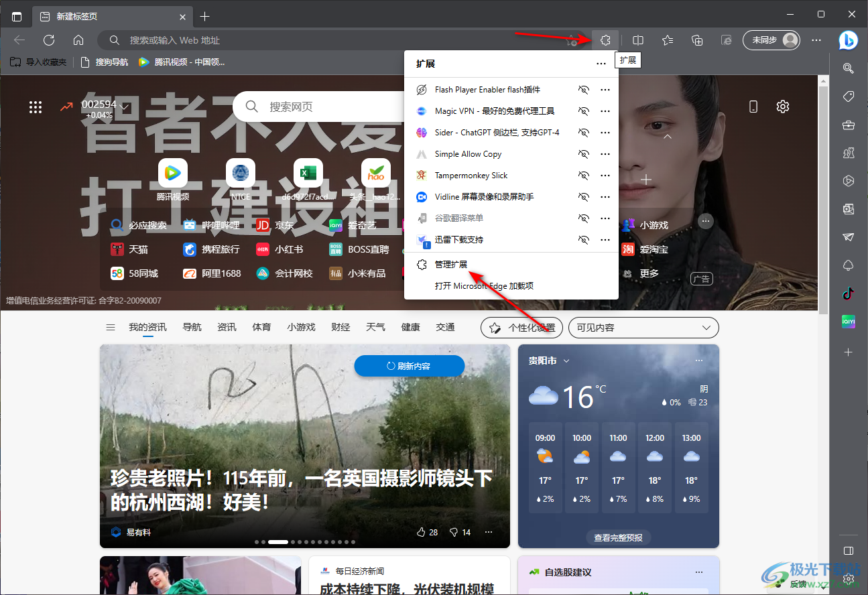This screenshot has height=595, width=868.
Task: Select 管理扩展 in the extensions menu
Action: click(x=451, y=265)
